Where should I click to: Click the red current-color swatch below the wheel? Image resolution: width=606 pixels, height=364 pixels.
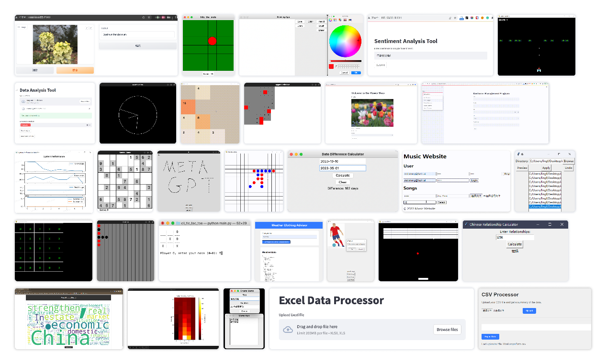pyautogui.click(x=331, y=66)
